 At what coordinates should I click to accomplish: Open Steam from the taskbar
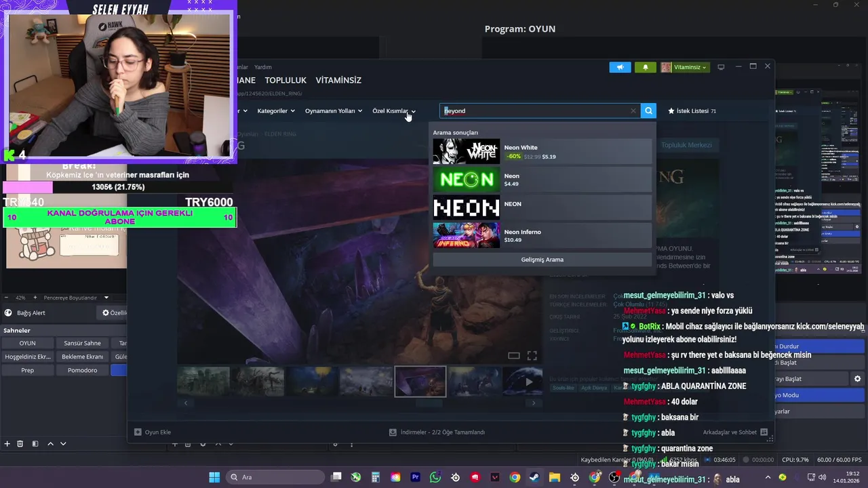point(534,477)
